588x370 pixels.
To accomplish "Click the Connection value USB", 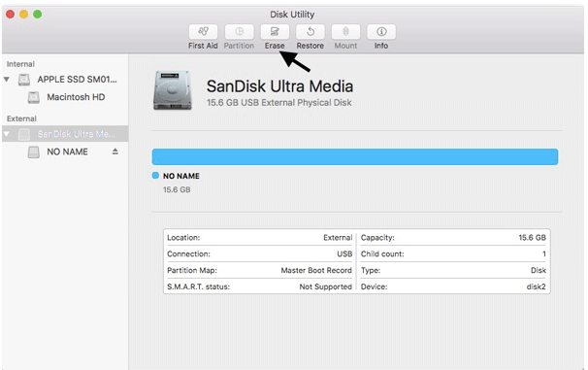I will click(344, 254).
